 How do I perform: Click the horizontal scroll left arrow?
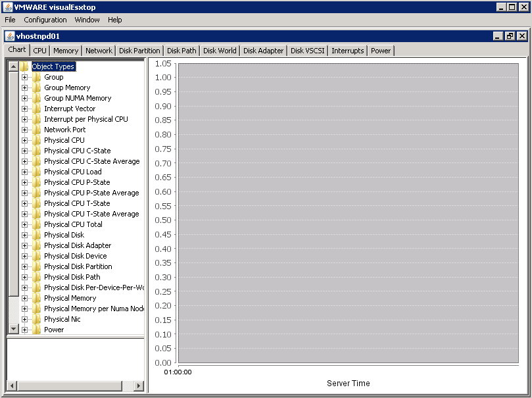coord(12,386)
